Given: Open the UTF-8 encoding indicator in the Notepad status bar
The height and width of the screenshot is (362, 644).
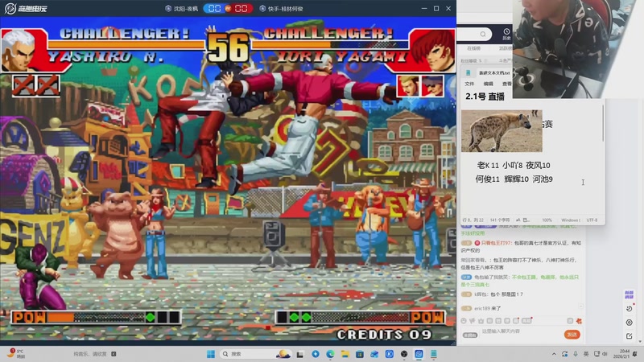Looking at the screenshot, I should point(592,220).
